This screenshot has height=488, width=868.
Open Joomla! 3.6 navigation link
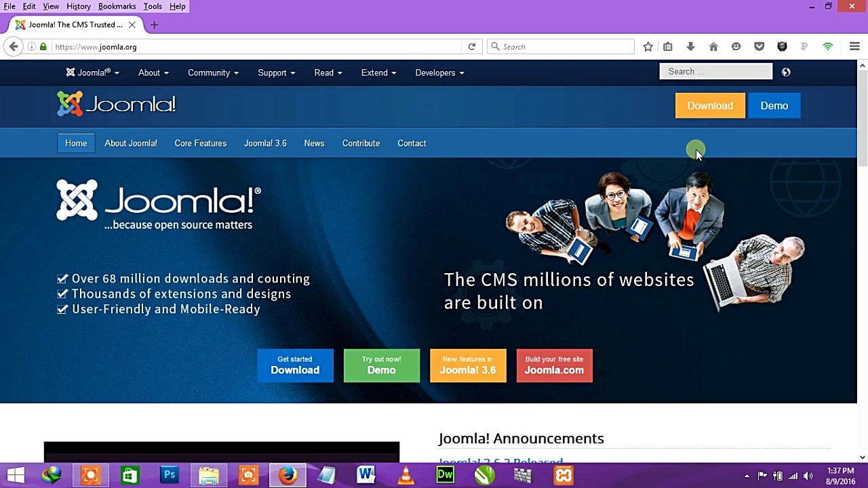point(265,143)
